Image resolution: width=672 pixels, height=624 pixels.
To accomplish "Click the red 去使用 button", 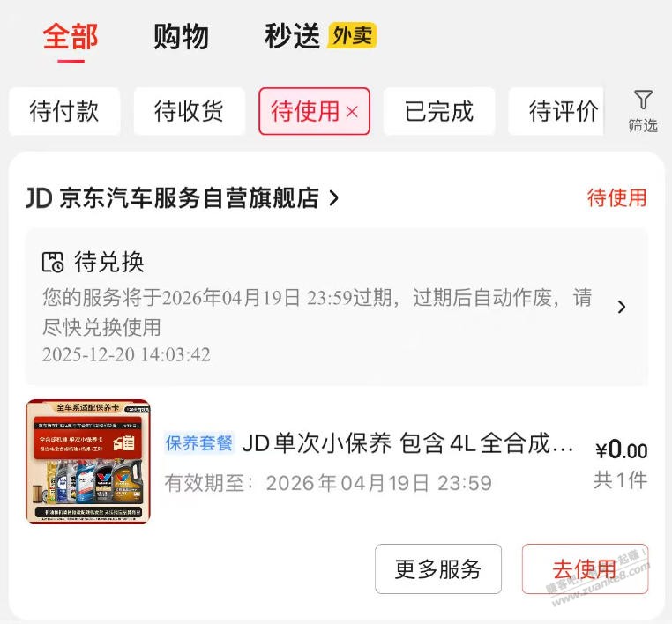I will pos(585,569).
